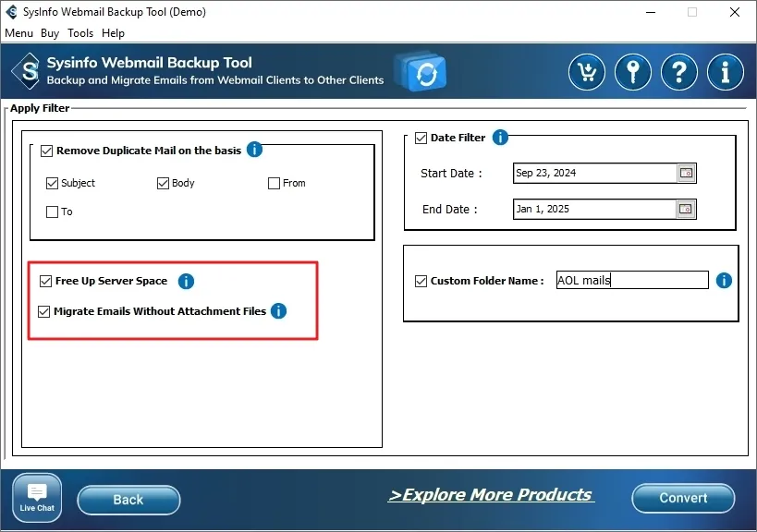Toggle Free Up Server Space checkbox
The height and width of the screenshot is (532, 757).
(45, 281)
